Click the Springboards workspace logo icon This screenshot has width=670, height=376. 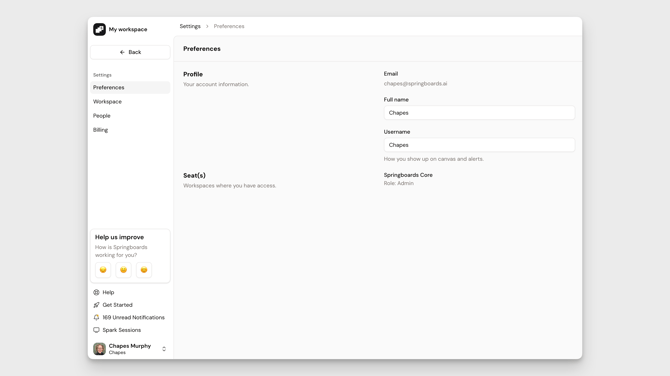click(100, 29)
